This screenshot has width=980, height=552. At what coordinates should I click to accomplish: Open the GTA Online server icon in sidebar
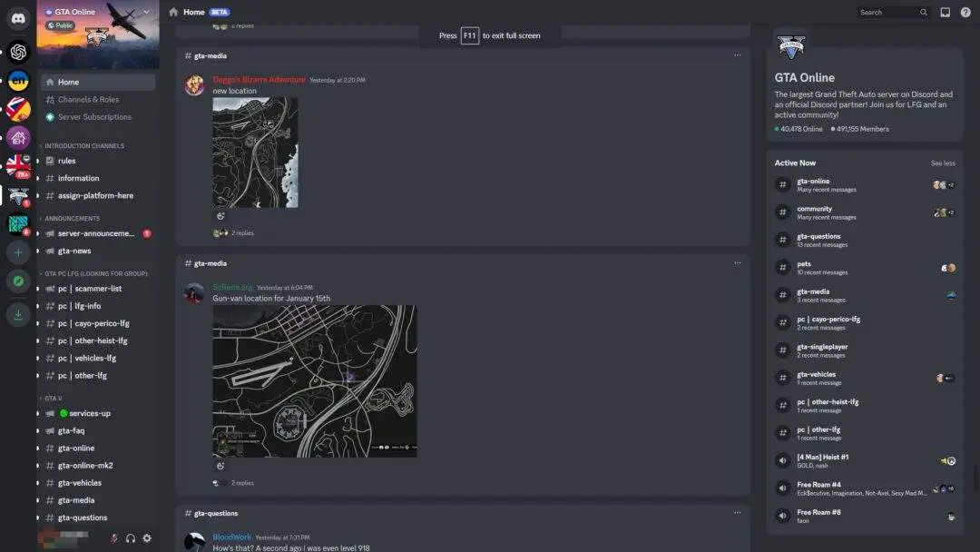point(18,196)
